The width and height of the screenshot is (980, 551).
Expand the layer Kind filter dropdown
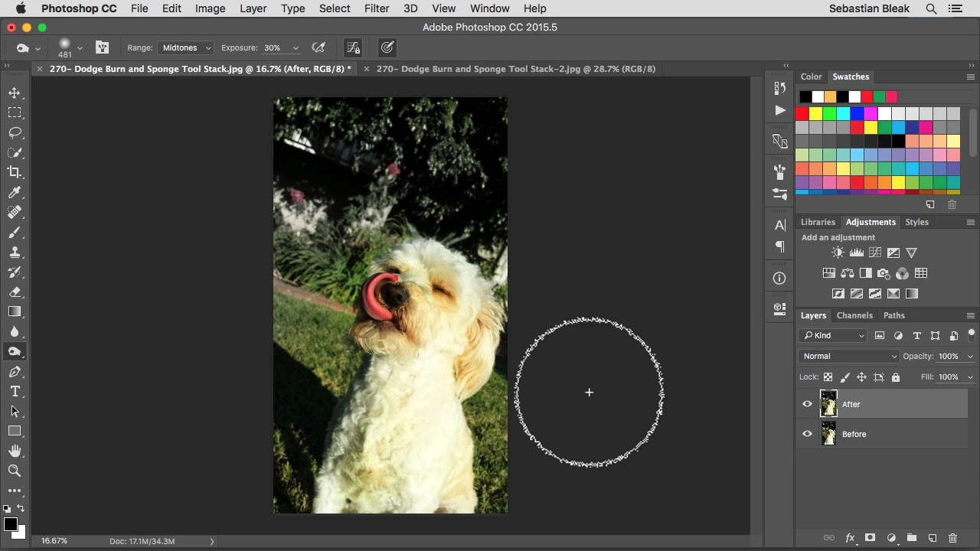click(x=833, y=335)
